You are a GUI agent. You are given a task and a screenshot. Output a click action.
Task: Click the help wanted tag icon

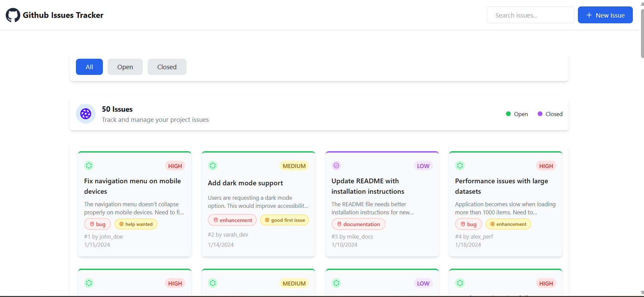click(121, 224)
